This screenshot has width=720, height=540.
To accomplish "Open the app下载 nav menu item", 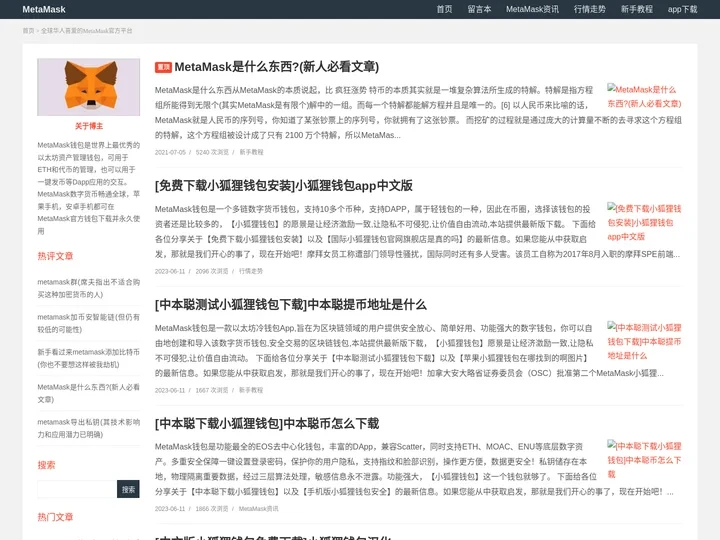I will pyautogui.click(x=682, y=9).
